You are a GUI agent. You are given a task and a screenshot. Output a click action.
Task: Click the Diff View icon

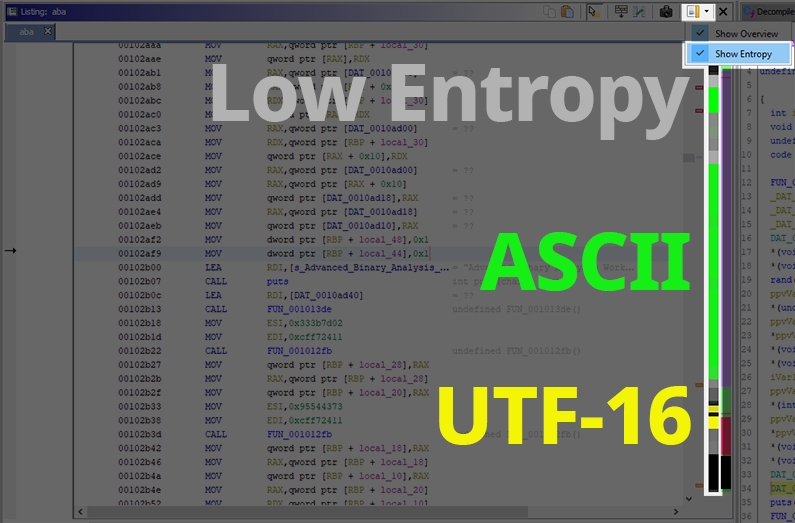tap(639, 12)
